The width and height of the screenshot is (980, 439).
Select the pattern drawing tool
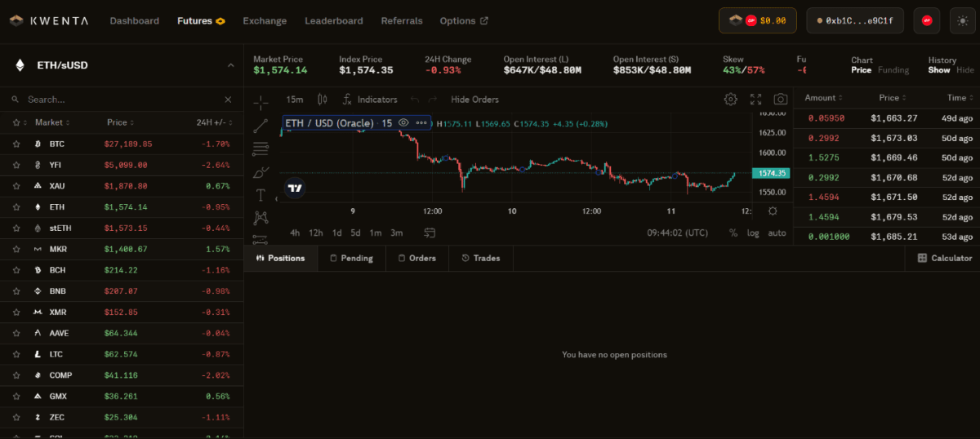261,218
